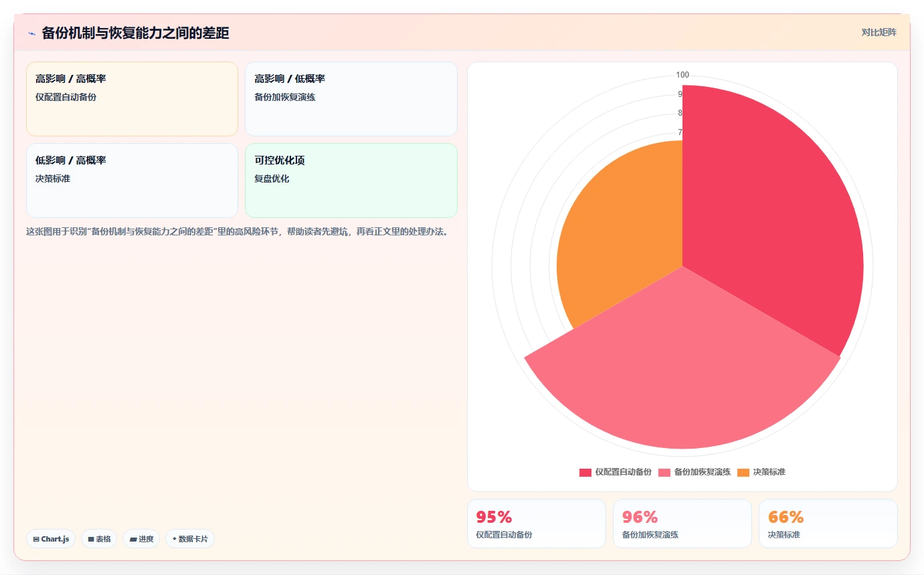The height and width of the screenshot is (575, 924).
Task: Click the 决策标准 legend label text
Action: [x=769, y=472]
